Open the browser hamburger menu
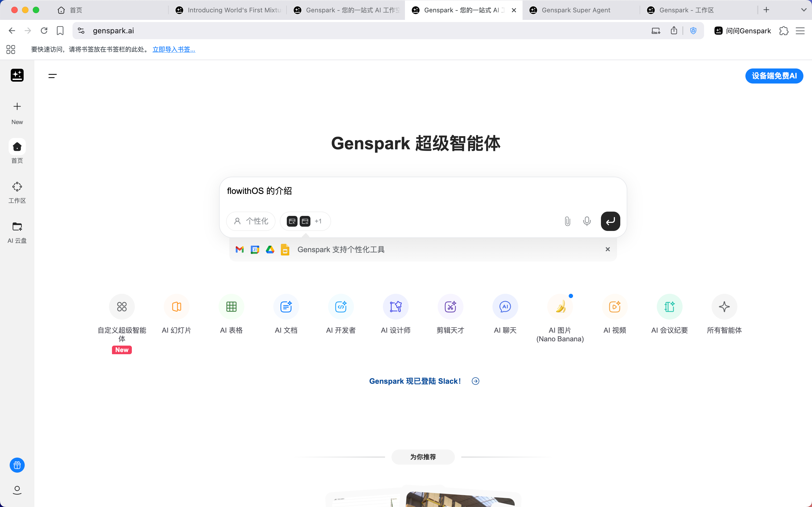 (x=800, y=31)
